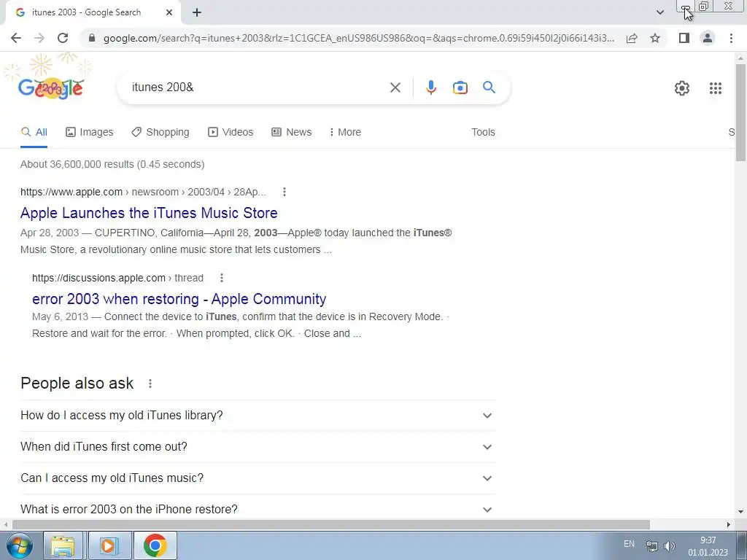
Task: Open Chrome side panel icon
Action: pyautogui.click(x=684, y=38)
